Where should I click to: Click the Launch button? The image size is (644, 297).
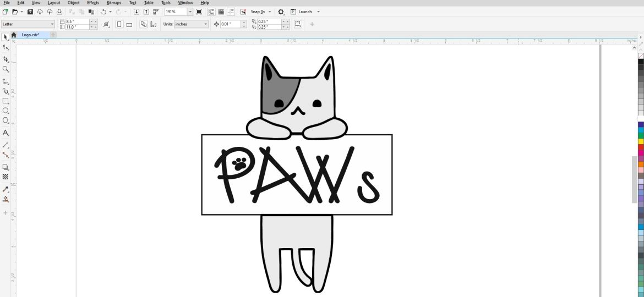pos(302,12)
